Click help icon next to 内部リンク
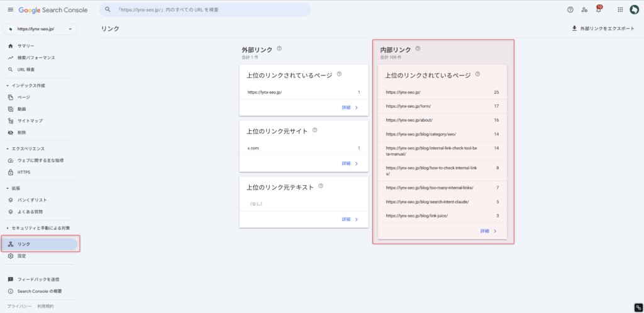644x313 pixels. [418, 48]
